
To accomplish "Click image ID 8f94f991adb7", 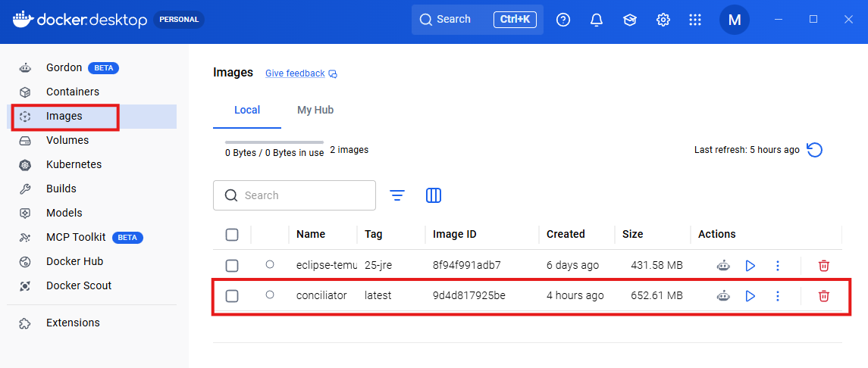I will [467, 265].
